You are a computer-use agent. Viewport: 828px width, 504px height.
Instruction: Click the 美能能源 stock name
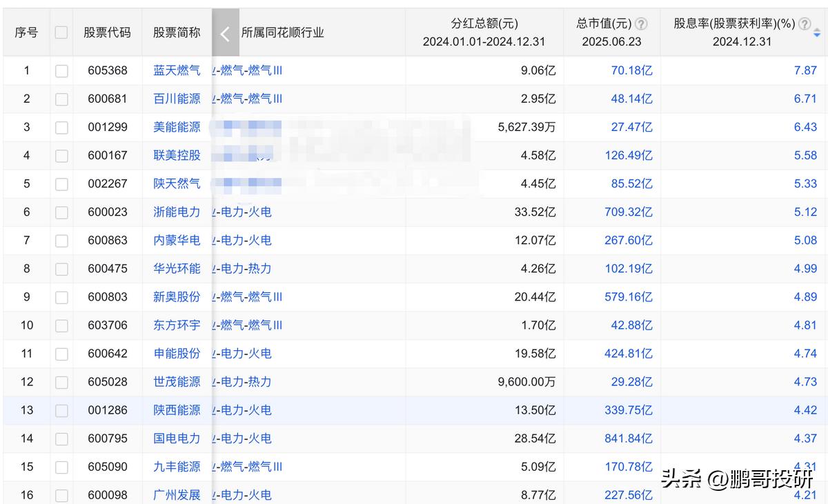[176, 127]
